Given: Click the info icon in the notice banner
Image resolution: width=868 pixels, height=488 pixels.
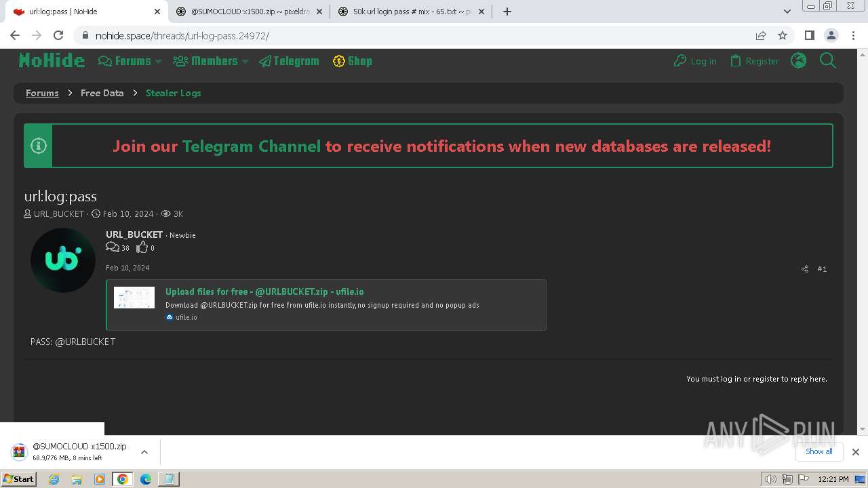Looking at the screenshot, I should click(39, 146).
